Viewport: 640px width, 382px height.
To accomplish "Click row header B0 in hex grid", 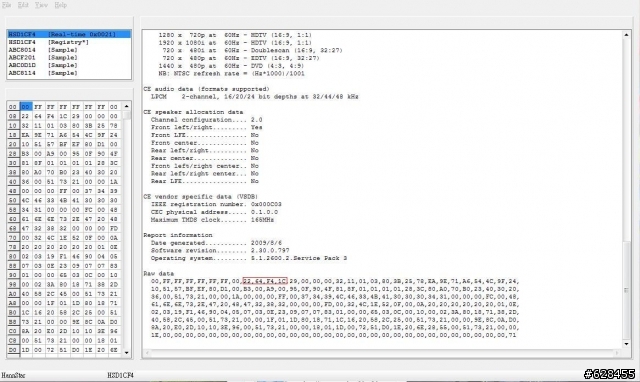I will pyautogui.click(x=13, y=313).
